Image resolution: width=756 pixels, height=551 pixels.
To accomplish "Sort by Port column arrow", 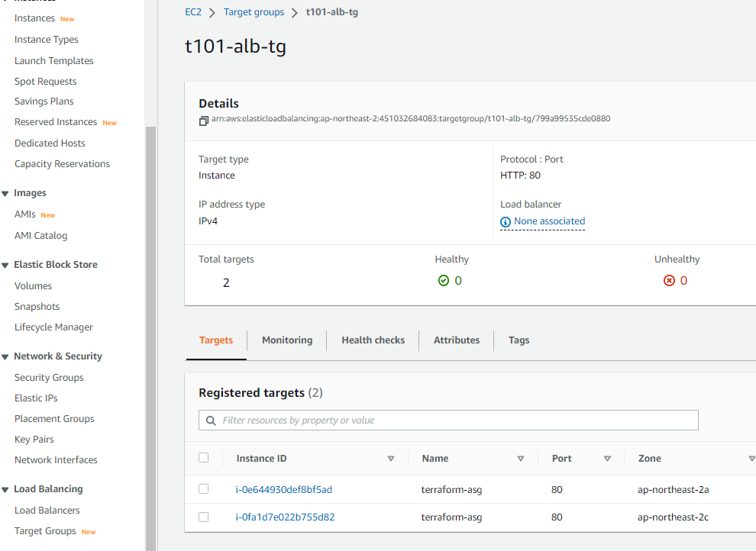I will tap(608, 459).
